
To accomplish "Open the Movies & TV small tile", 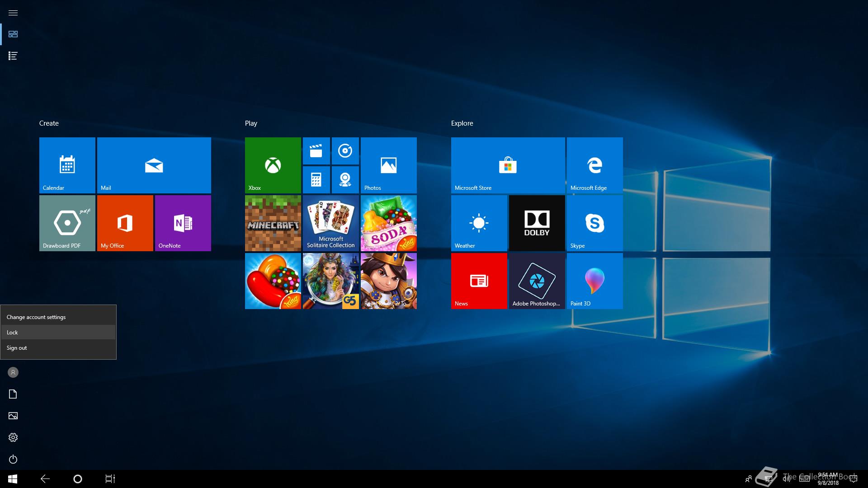I will 316,151.
